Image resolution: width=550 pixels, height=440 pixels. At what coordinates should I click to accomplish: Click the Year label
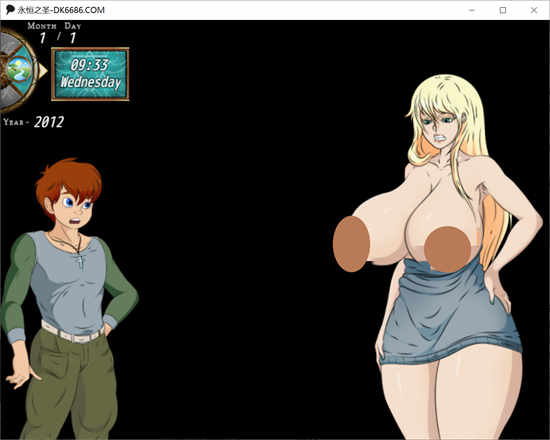[x=14, y=122]
